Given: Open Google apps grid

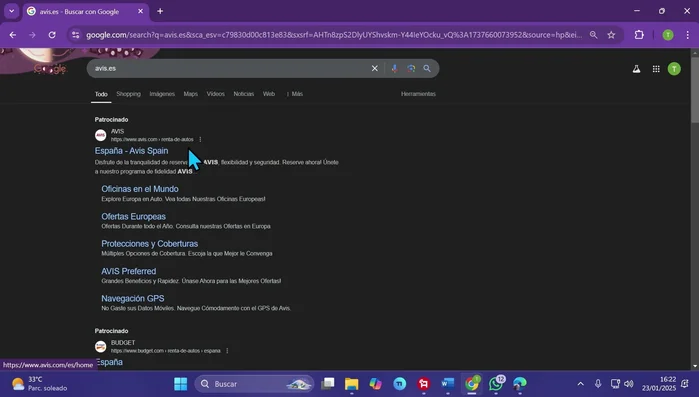Looking at the screenshot, I should (x=656, y=69).
